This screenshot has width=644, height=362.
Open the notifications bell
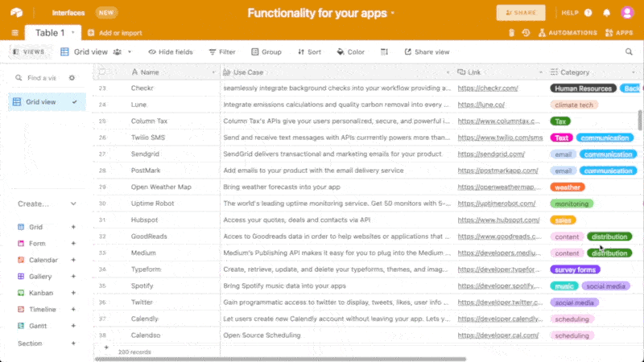point(607,13)
